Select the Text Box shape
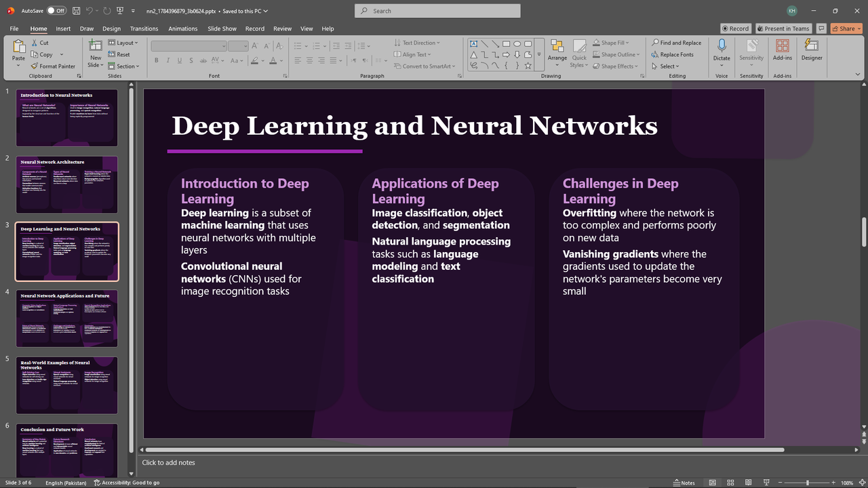The width and height of the screenshot is (868, 488). [x=473, y=44]
